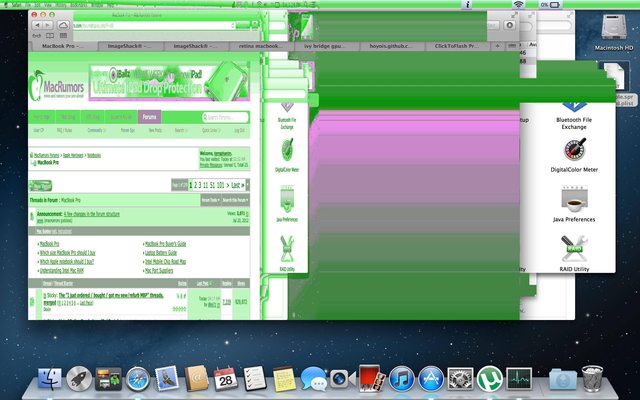The width and height of the screenshot is (640, 400).
Task: Show Safari Reading List glasses icon
Action: [x=37, y=36]
